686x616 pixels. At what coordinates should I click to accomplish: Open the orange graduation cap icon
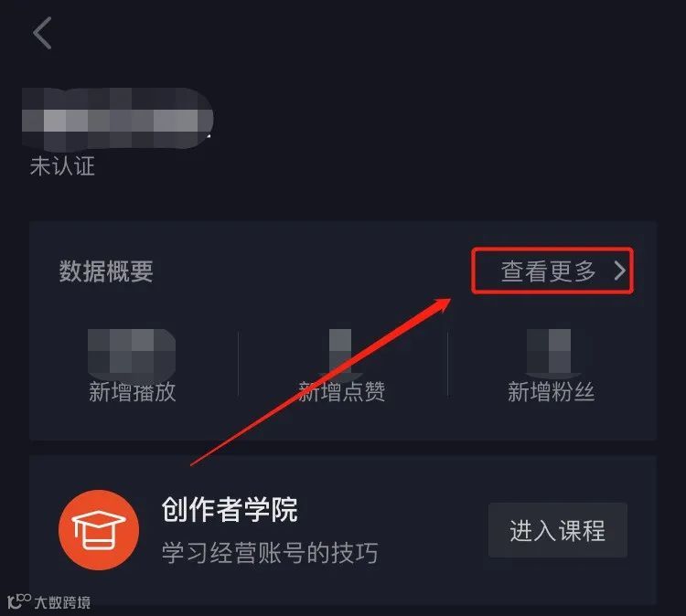pyautogui.click(x=99, y=530)
